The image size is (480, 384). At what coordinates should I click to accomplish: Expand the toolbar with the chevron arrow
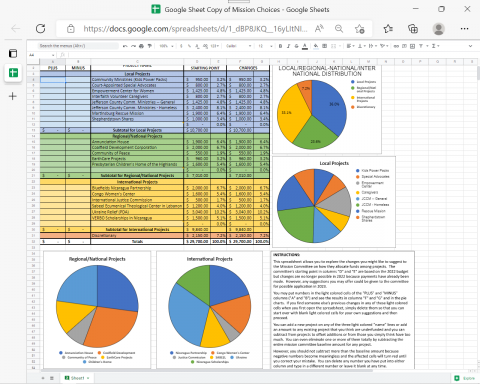click(x=470, y=46)
